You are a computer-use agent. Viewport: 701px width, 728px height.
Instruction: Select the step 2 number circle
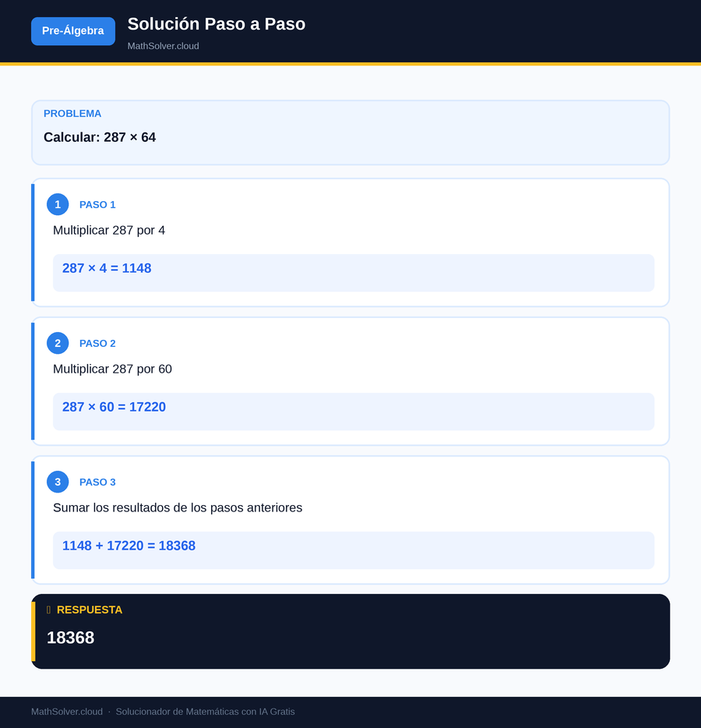point(58,343)
